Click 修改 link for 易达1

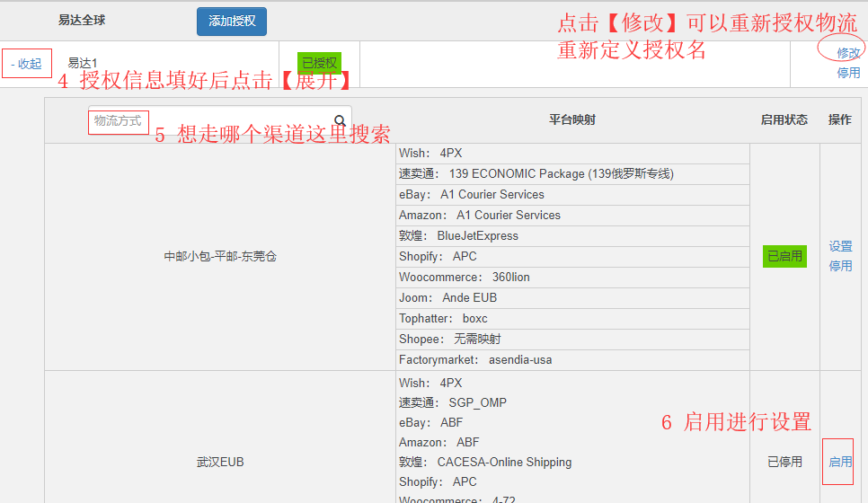coord(848,53)
